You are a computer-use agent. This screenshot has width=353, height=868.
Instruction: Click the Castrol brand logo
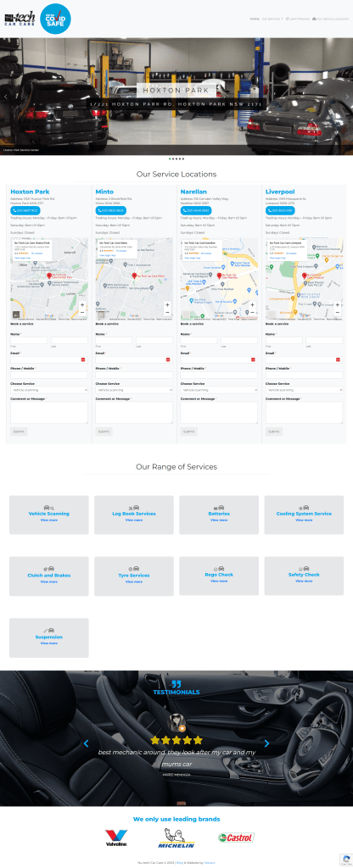[x=237, y=837]
